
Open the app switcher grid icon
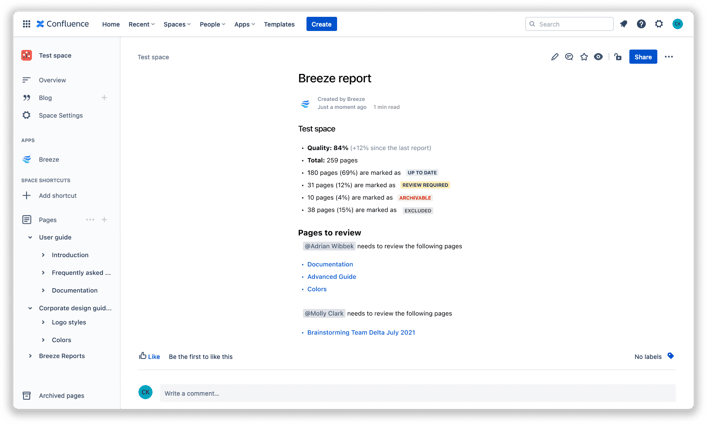(x=27, y=24)
